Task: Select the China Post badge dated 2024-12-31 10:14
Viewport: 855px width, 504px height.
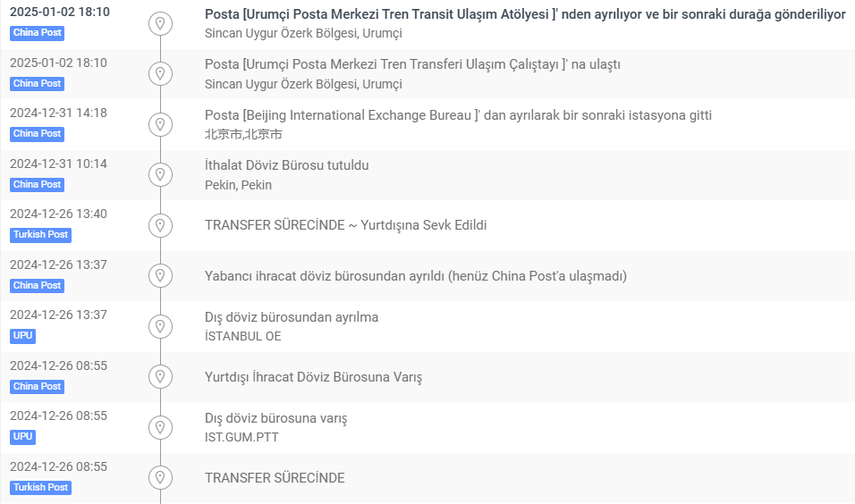Action: pyautogui.click(x=37, y=185)
